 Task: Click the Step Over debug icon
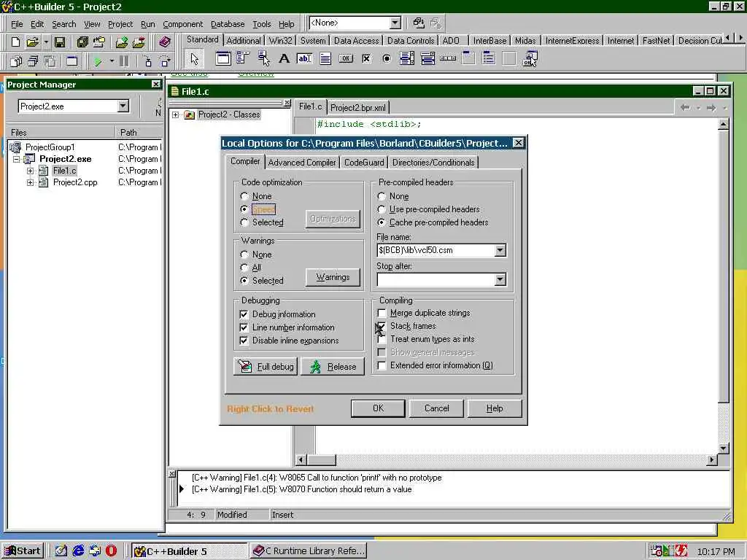165,61
